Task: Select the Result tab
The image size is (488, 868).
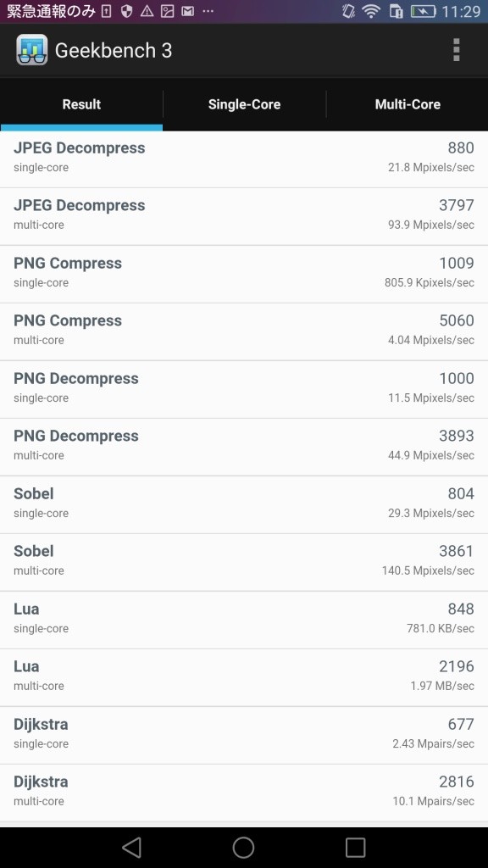Action: 81,104
